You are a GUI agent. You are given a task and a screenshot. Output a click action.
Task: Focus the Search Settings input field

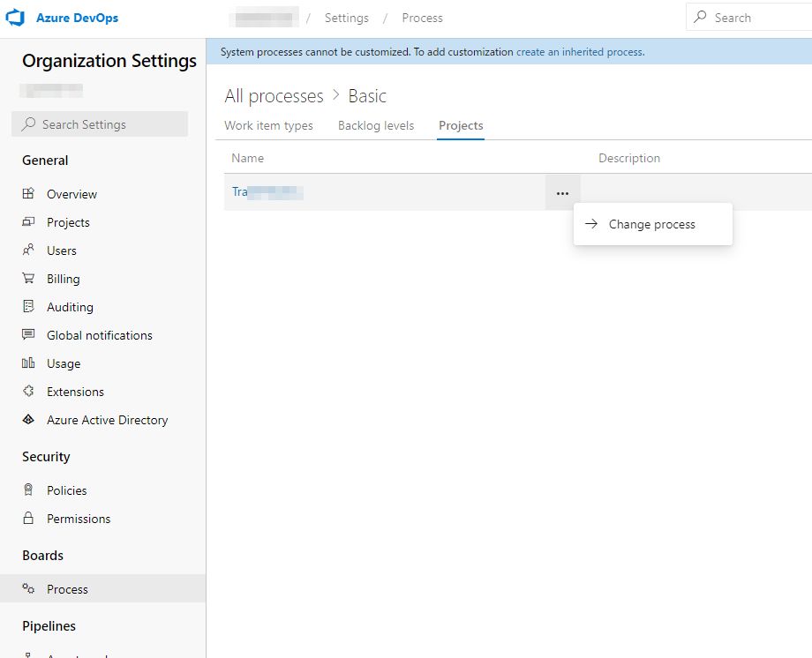point(100,124)
